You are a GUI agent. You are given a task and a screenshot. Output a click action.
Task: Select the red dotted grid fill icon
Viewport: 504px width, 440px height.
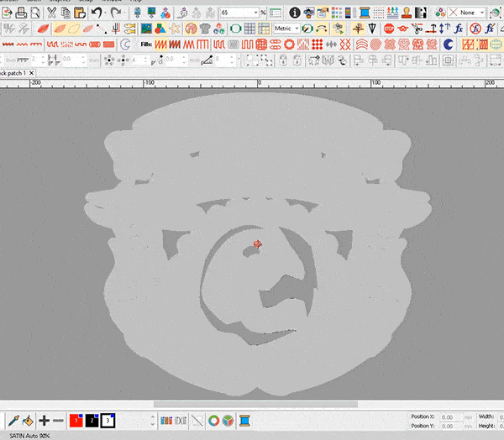[318, 45]
